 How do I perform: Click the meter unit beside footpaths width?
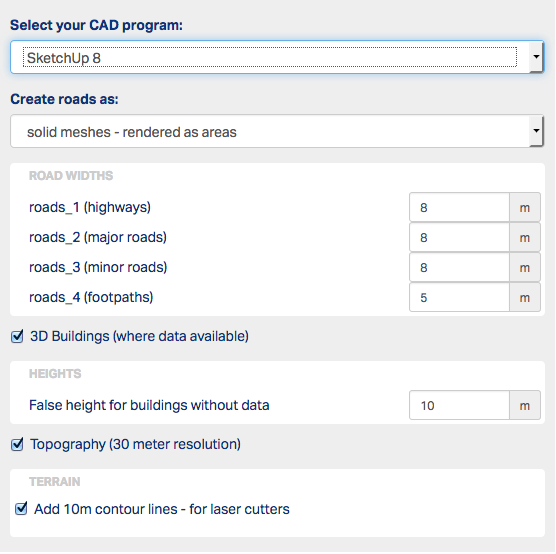coord(525,297)
